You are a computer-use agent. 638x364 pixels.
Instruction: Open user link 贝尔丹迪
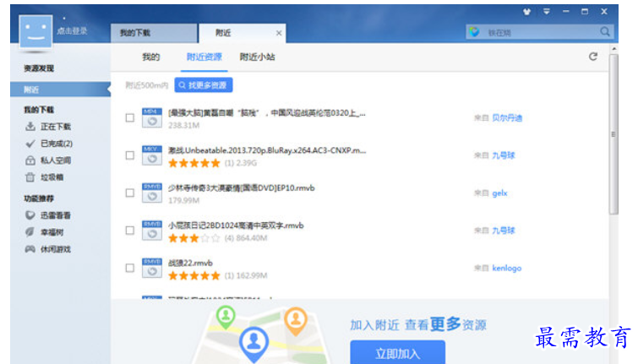[x=507, y=118]
